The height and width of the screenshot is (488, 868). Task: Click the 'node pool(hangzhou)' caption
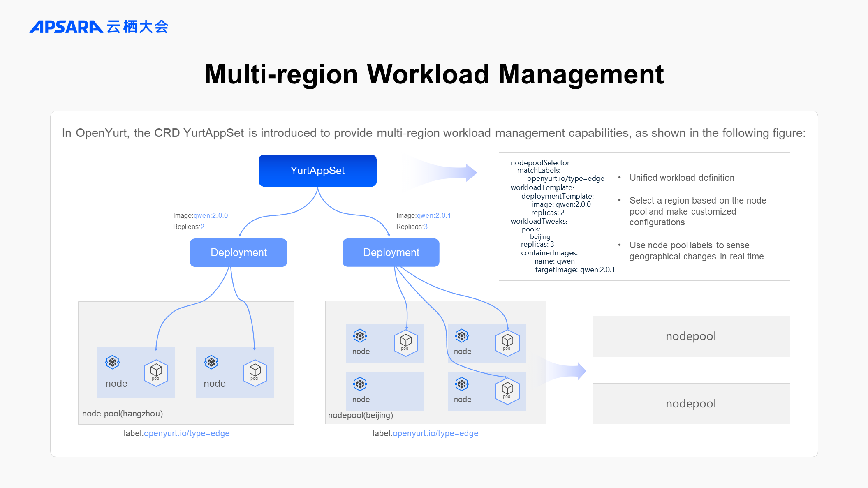[x=123, y=414]
